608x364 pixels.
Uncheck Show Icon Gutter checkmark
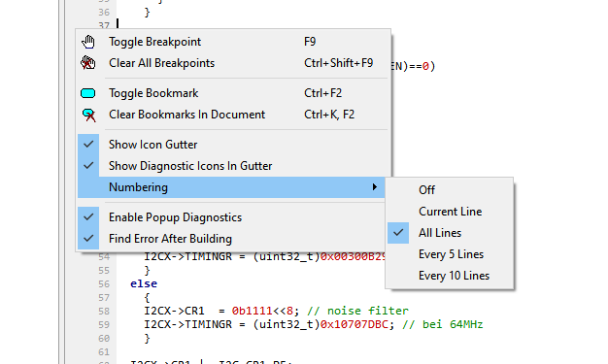tap(88, 145)
